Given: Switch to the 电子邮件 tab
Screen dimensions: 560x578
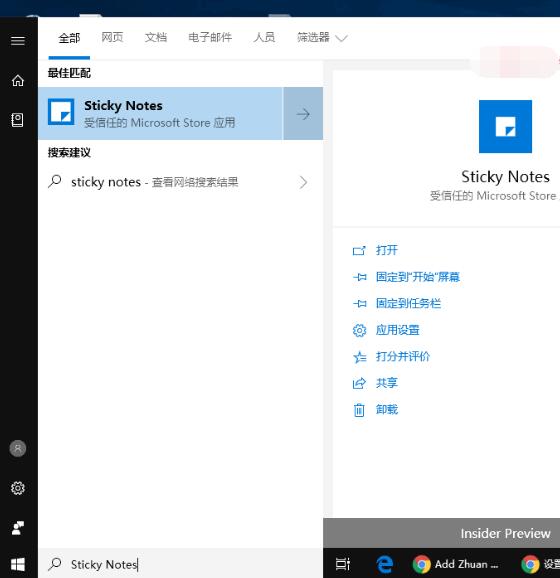Looking at the screenshot, I should 210,37.
